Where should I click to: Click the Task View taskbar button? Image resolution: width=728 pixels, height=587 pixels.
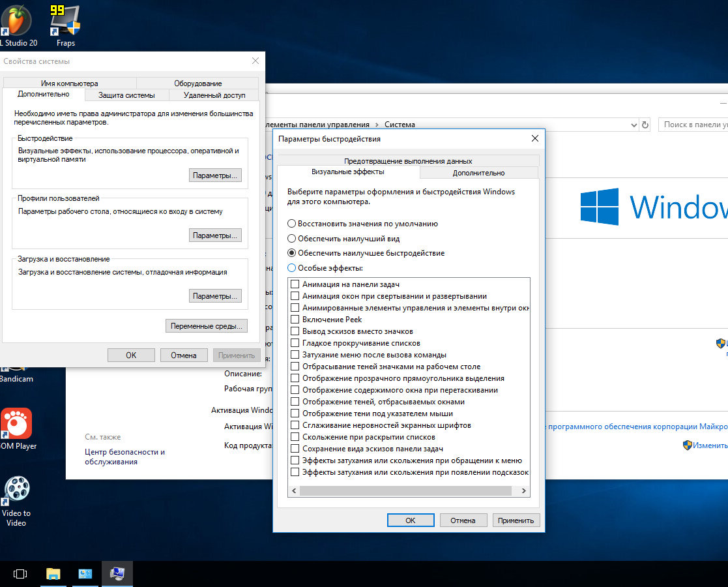(20, 574)
